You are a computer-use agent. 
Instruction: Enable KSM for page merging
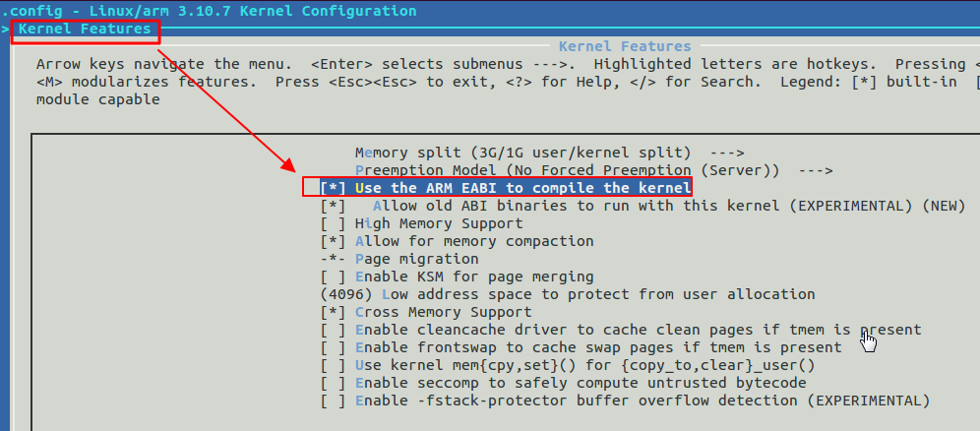457,277
